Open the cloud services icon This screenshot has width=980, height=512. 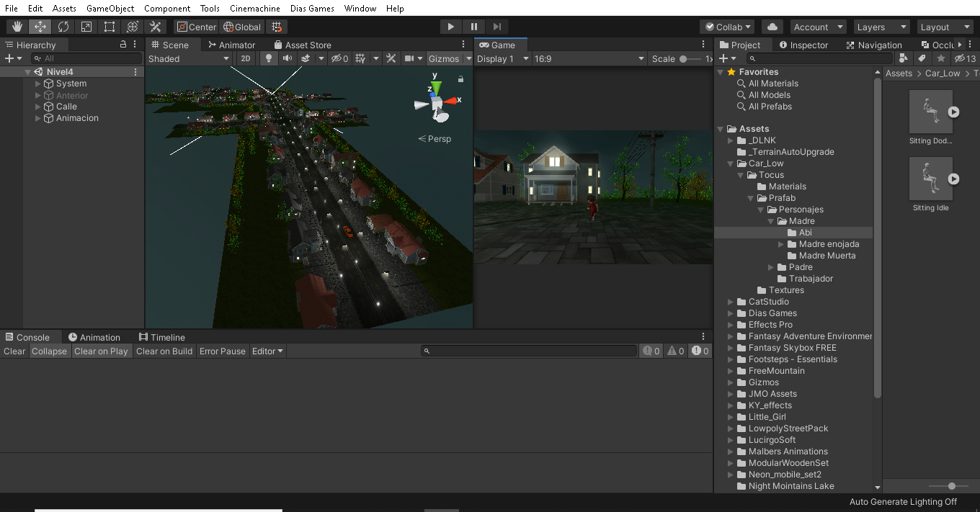772,27
